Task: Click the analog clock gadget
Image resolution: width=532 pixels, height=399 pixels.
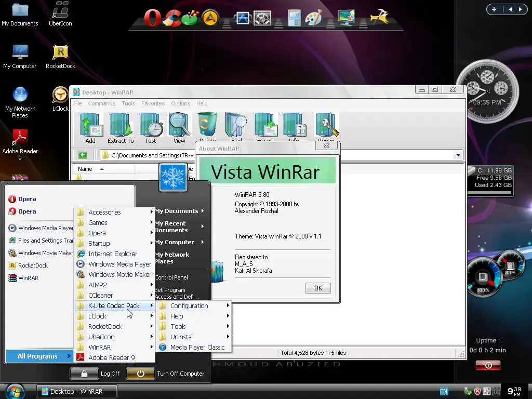Action: click(x=487, y=91)
